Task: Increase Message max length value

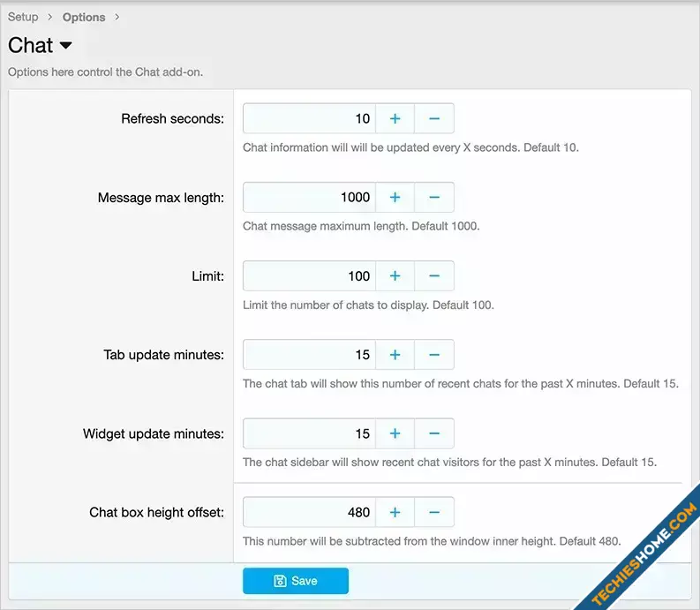Action: click(x=395, y=197)
